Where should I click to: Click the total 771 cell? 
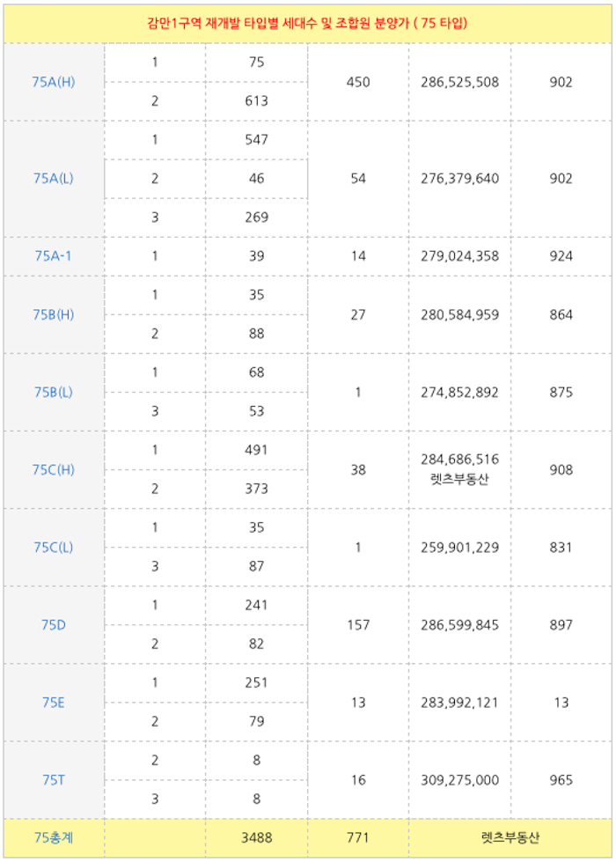(x=358, y=837)
